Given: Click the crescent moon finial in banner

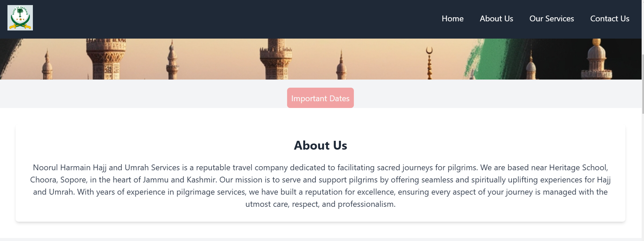Looking at the screenshot, I should tap(429, 51).
